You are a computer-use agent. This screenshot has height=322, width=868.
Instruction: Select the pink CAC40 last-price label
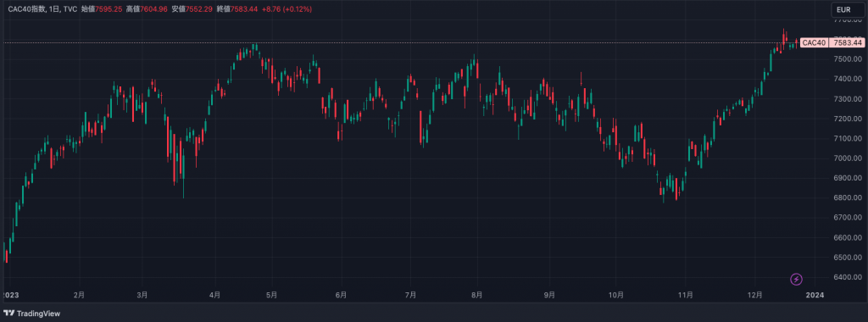[x=815, y=42]
